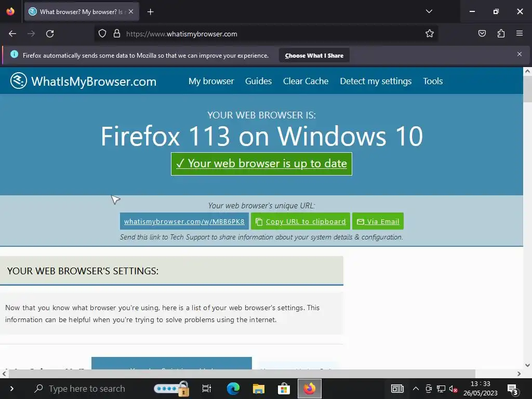Open a new tab with plus button
The height and width of the screenshot is (399, 532).
(150, 12)
